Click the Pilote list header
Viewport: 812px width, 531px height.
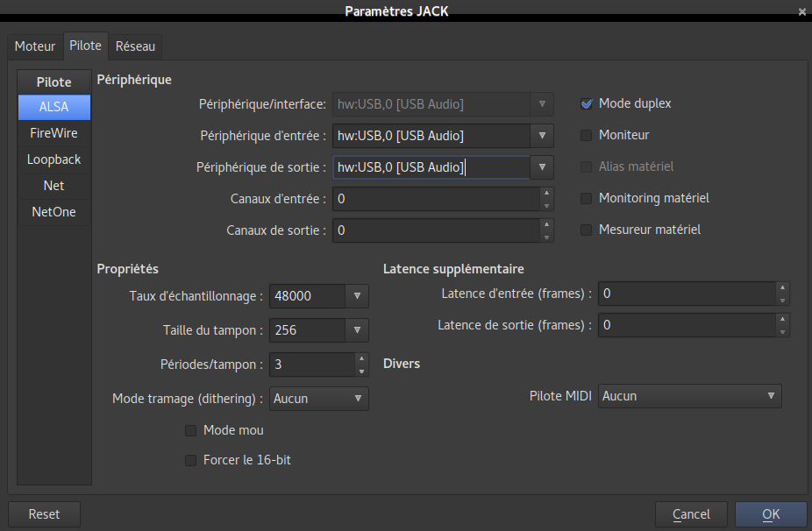coord(53,82)
